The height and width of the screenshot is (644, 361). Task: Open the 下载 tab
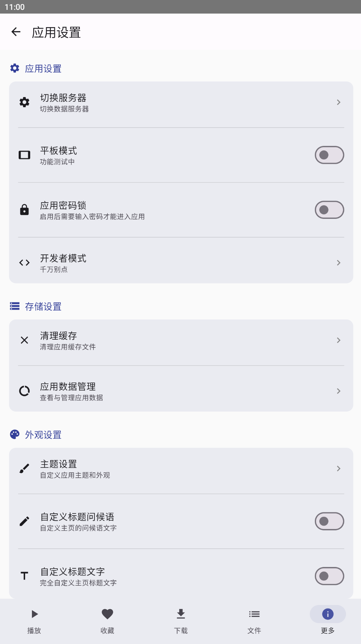click(181, 620)
